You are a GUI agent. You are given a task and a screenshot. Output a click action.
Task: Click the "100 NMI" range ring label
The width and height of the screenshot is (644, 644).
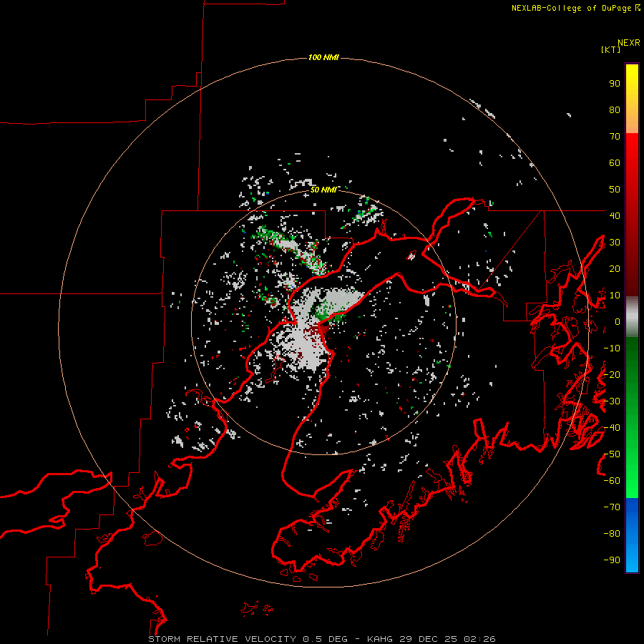(x=323, y=57)
